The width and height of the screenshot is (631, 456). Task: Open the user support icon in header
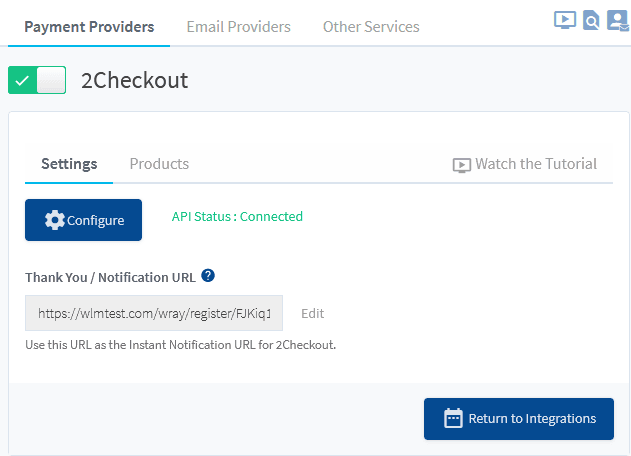pyautogui.click(x=618, y=20)
